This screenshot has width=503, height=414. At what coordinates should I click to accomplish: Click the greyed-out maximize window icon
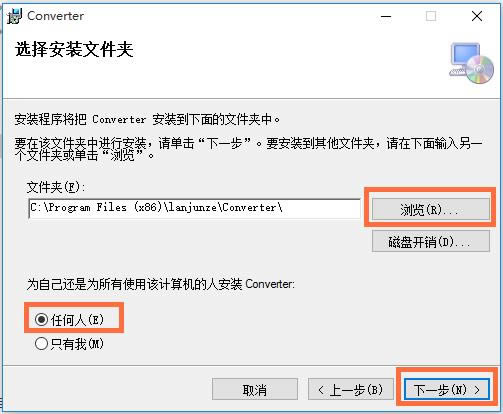pos(431,16)
